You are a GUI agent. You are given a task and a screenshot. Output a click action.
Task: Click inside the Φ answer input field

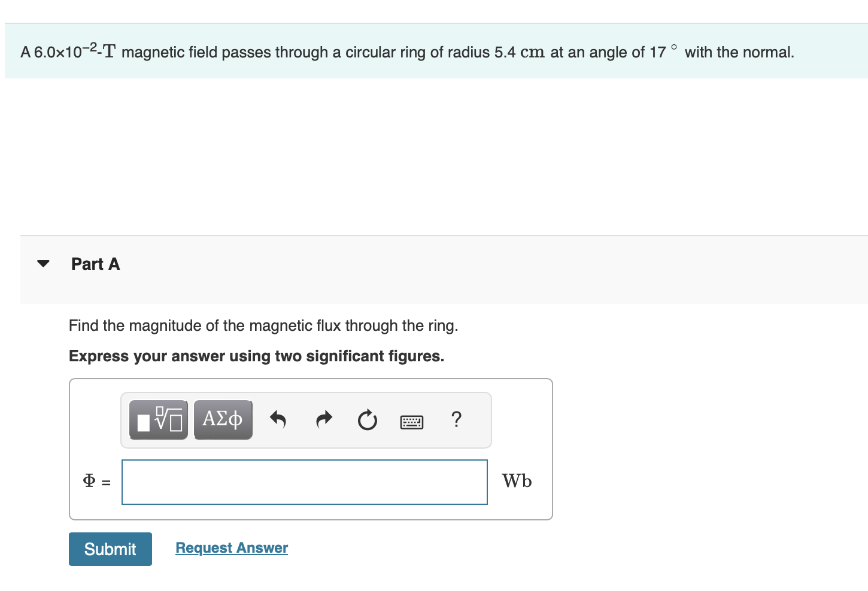[x=304, y=482]
